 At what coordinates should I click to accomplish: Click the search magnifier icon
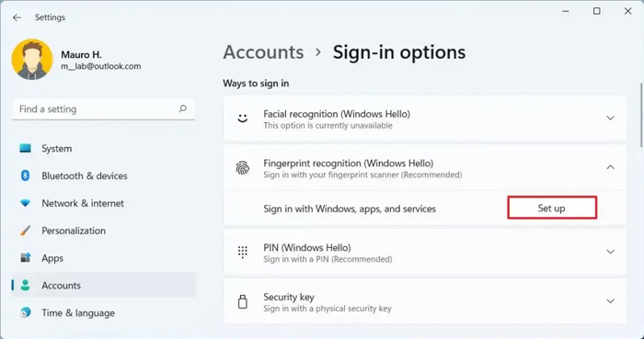pyautogui.click(x=182, y=108)
